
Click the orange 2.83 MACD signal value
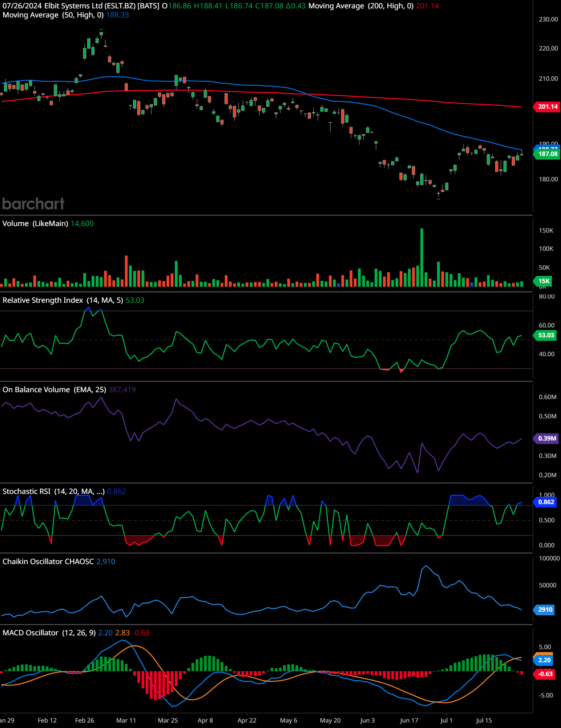click(122, 633)
